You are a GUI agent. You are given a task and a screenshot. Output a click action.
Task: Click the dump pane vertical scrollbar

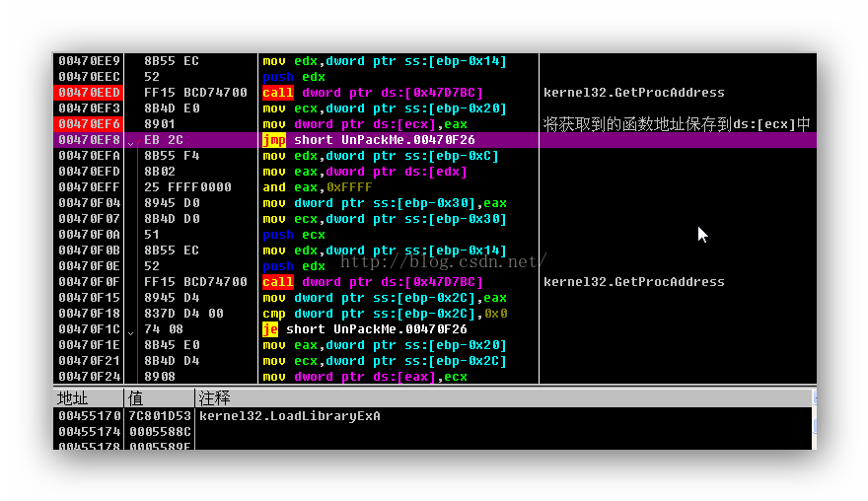tap(815, 419)
